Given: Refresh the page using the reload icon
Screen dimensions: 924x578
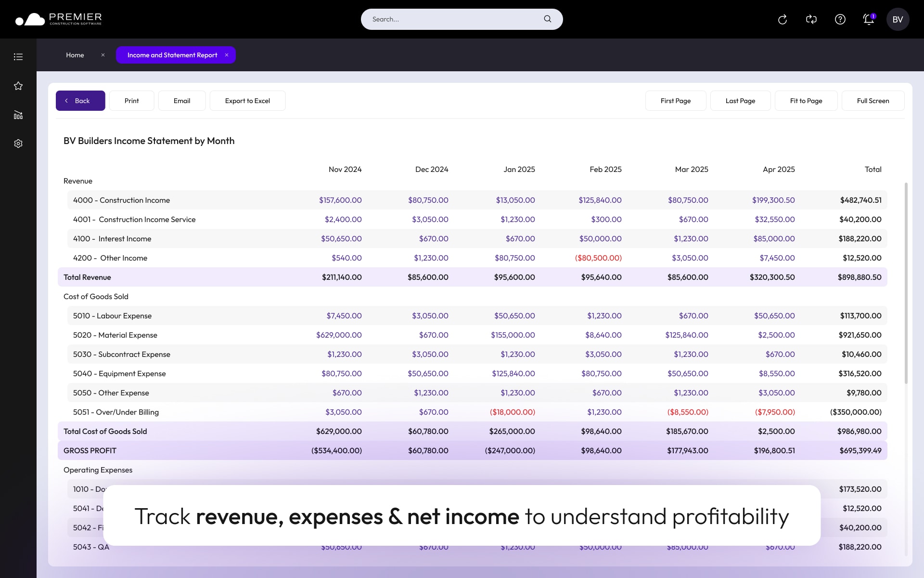Looking at the screenshot, I should [782, 19].
